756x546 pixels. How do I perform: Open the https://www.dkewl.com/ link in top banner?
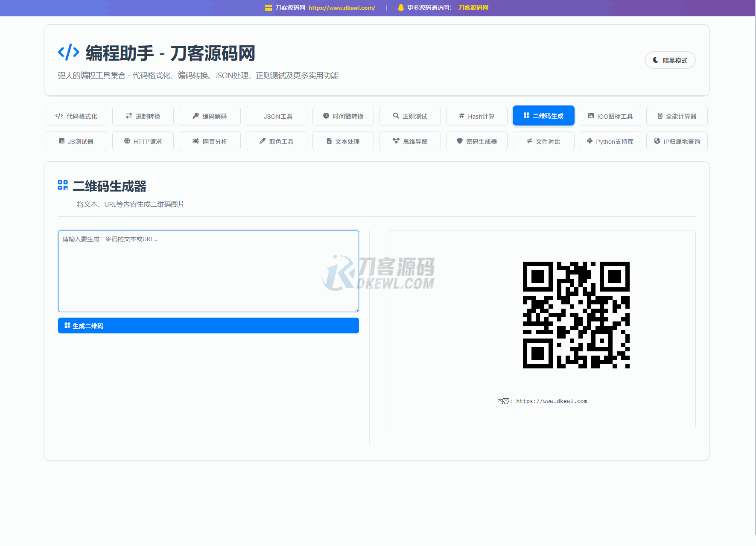click(342, 8)
